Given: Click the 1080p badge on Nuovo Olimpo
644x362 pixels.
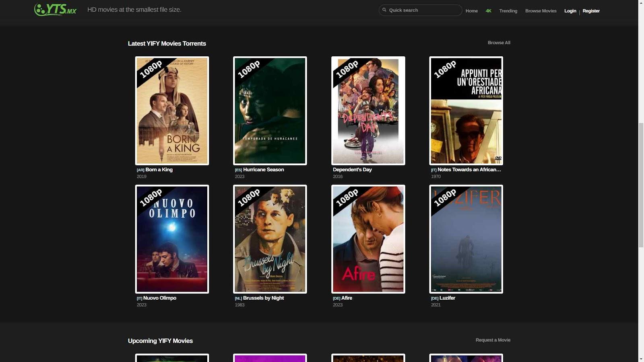Looking at the screenshot, I should pyautogui.click(x=151, y=197).
